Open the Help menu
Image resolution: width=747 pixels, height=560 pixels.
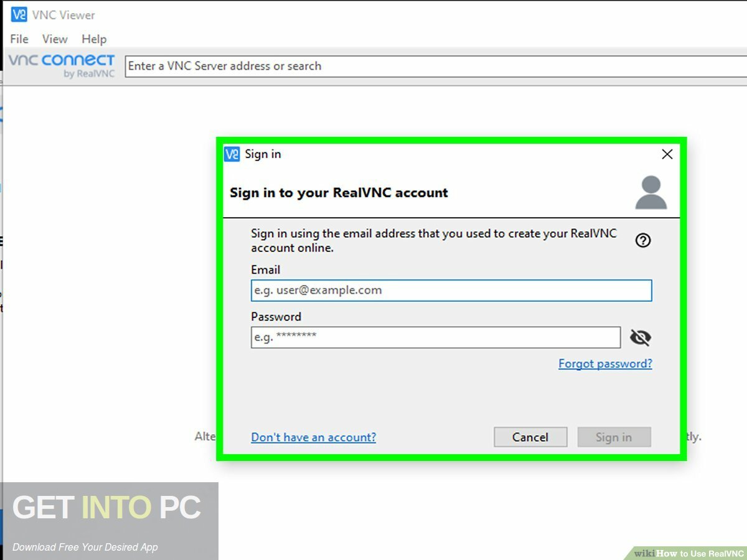[94, 39]
